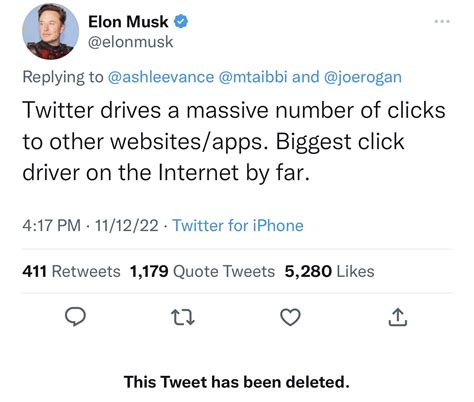This screenshot has width=474, height=402.
Task: Open Elon Musk profile picture
Action: pyautogui.click(x=51, y=32)
